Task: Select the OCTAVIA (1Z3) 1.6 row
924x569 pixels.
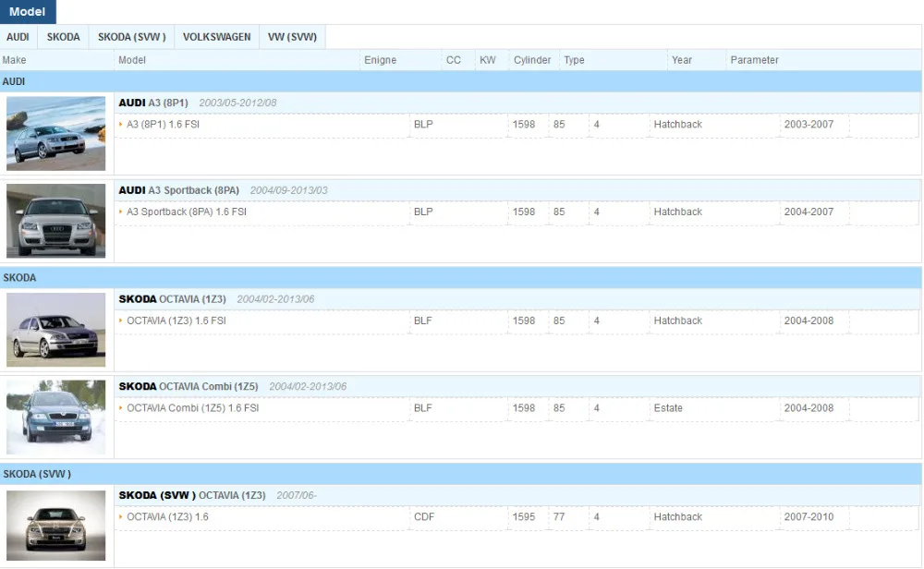Action: point(517,517)
